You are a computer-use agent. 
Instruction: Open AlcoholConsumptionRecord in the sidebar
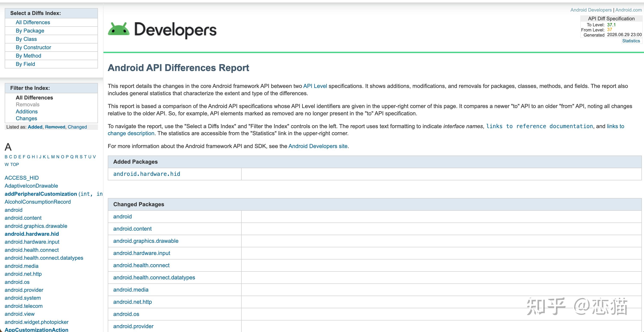click(x=37, y=202)
